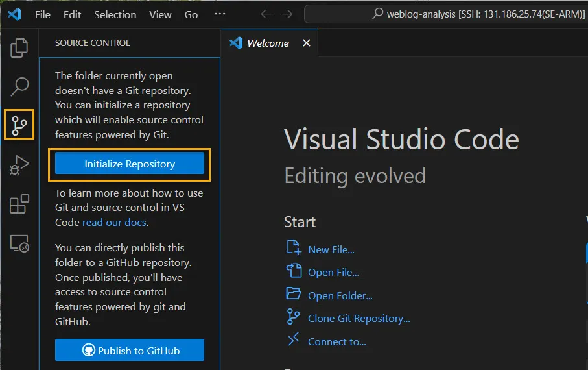The height and width of the screenshot is (370, 588).
Task: Click the search magnifier in command center
Action: 377,14
